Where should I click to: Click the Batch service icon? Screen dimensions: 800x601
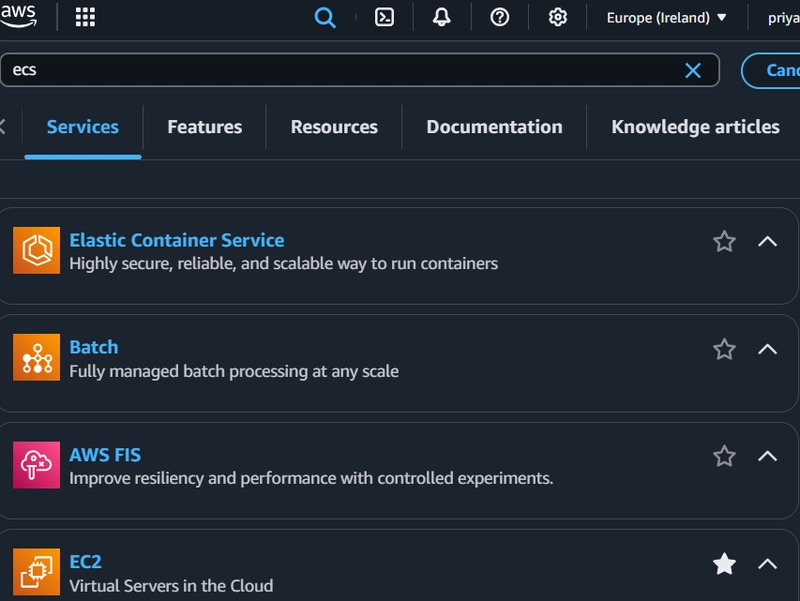pos(36,358)
